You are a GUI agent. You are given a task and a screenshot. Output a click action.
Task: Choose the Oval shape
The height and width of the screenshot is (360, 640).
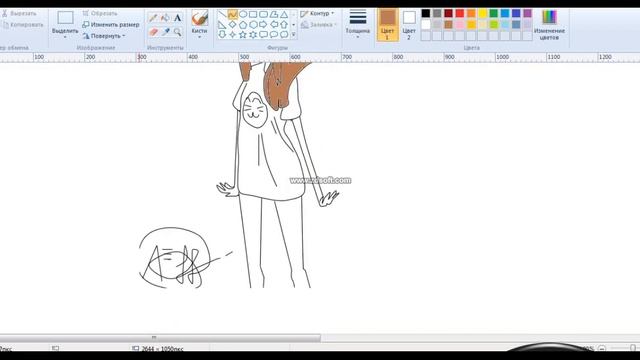tap(243, 15)
